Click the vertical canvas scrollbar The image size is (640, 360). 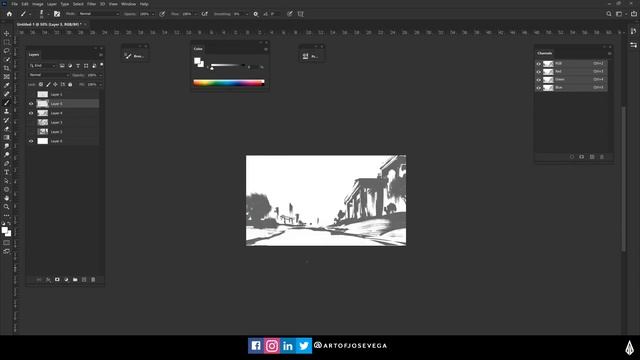click(x=623, y=179)
